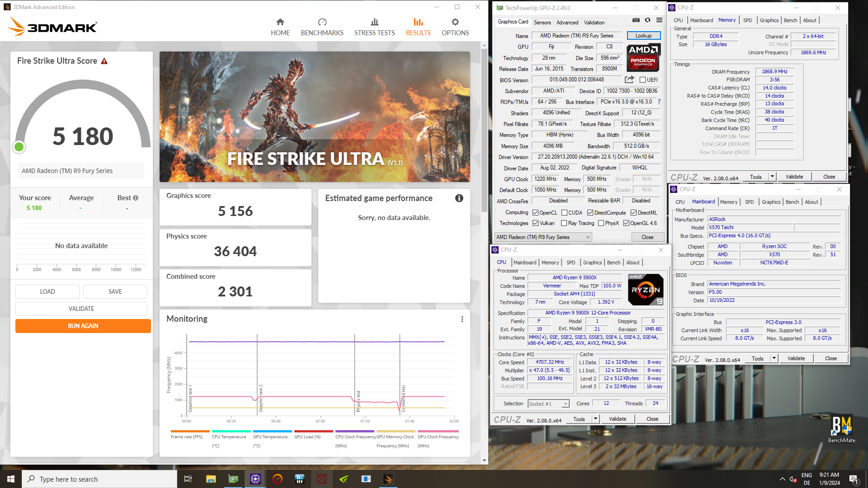Screen dimensions: 868x488
Task: Open Graphics tab in CPU-Z Mainboard window
Action: 771,202
